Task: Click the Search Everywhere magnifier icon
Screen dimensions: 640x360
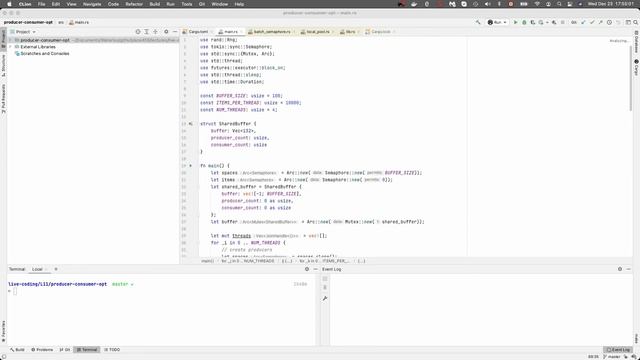Action: [x=636, y=22]
